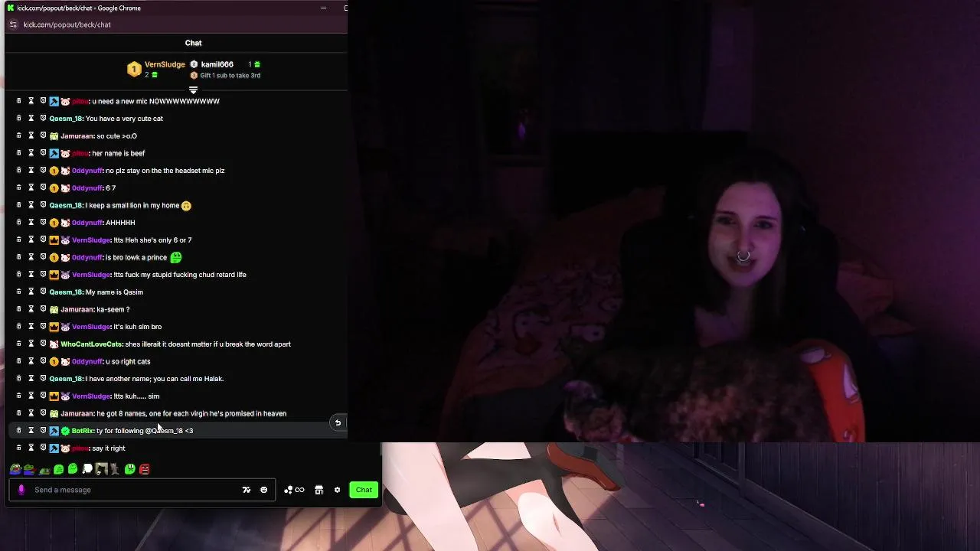Open chat settings gear icon
Image resolution: width=980 pixels, height=551 pixels.
click(x=337, y=490)
